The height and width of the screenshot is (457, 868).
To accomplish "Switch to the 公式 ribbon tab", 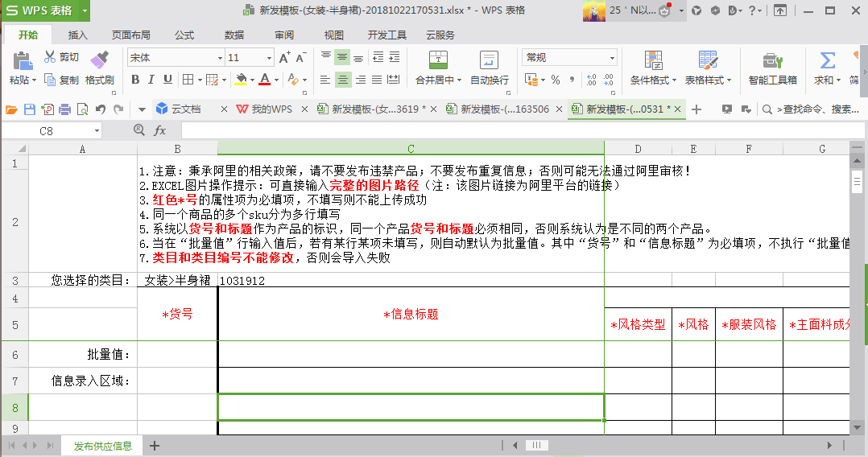I will click(184, 35).
